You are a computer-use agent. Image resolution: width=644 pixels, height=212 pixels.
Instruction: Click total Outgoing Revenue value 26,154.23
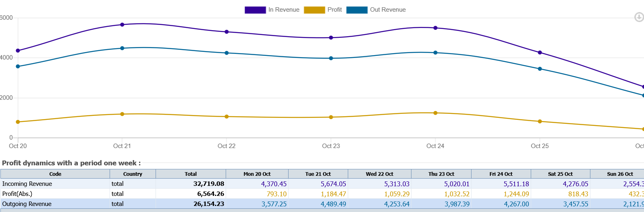click(x=209, y=204)
